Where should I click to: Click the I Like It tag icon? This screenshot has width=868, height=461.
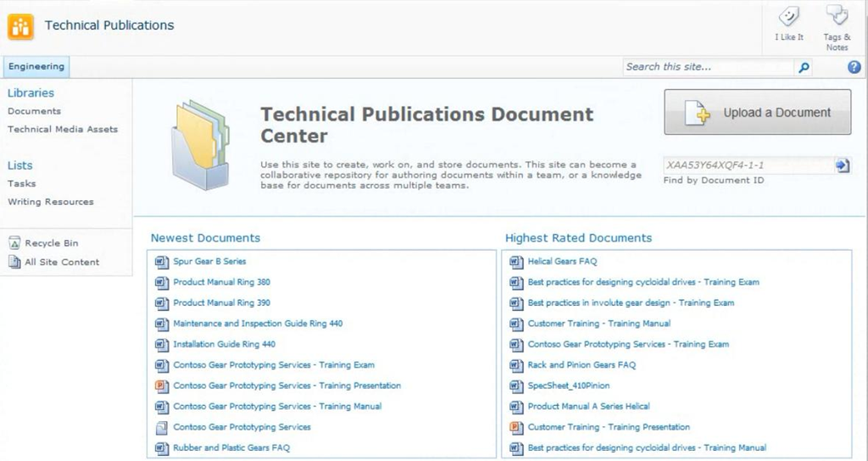pyautogui.click(x=789, y=17)
